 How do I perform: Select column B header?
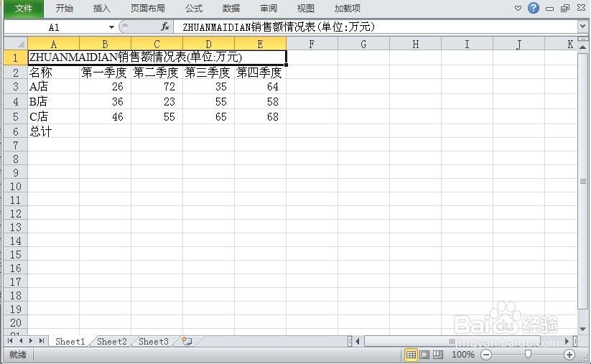click(x=105, y=44)
